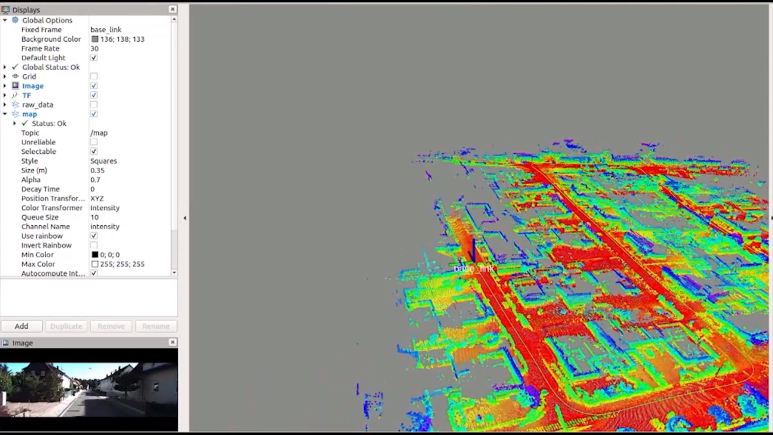Click the Image panel title icon
773x435 pixels.
click(x=5, y=343)
